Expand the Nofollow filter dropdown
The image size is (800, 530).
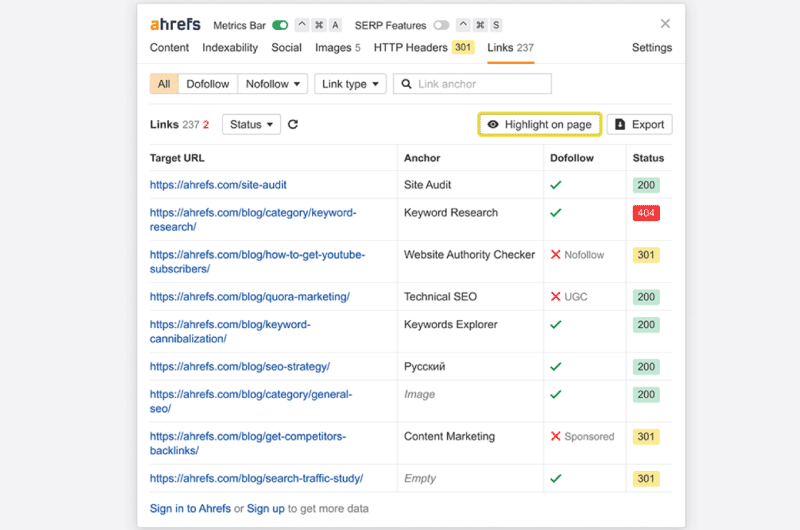[x=272, y=84]
